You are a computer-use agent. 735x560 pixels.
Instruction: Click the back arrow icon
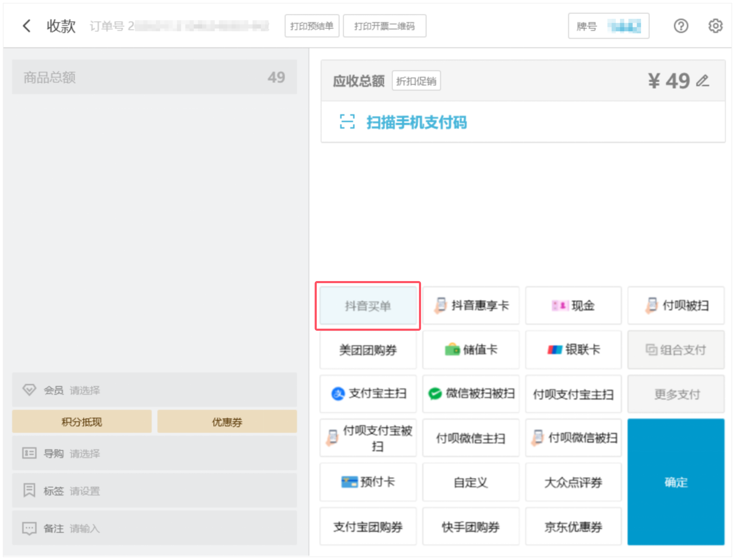click(x=27, y=26)
